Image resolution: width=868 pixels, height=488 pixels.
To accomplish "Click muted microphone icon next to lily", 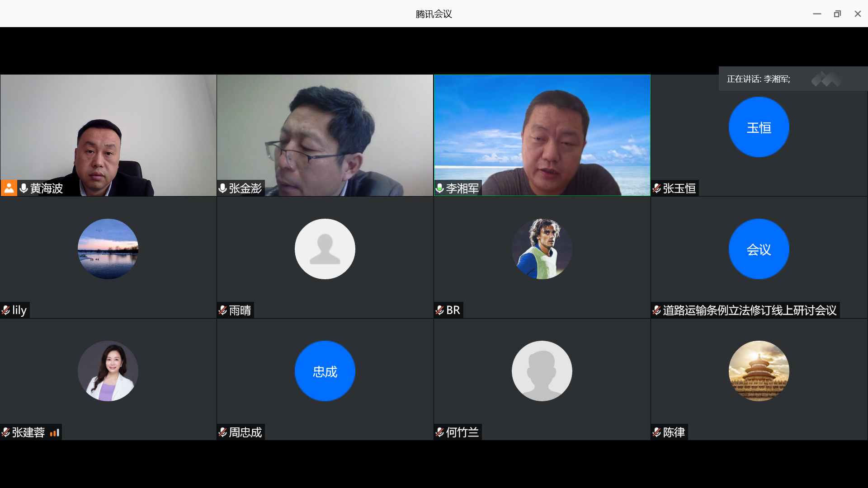I will pyautogui.click(x=6, y=310).
